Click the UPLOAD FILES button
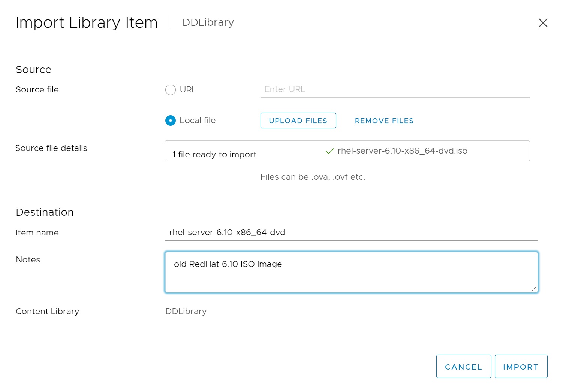The image size is (563, 392). [x=298, y=121]
